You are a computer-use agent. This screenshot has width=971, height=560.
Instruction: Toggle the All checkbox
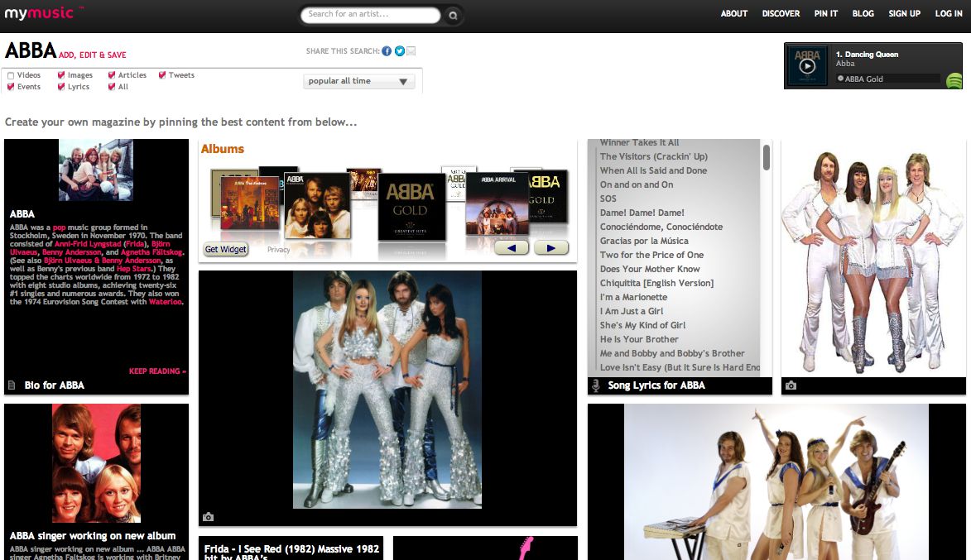112,87
